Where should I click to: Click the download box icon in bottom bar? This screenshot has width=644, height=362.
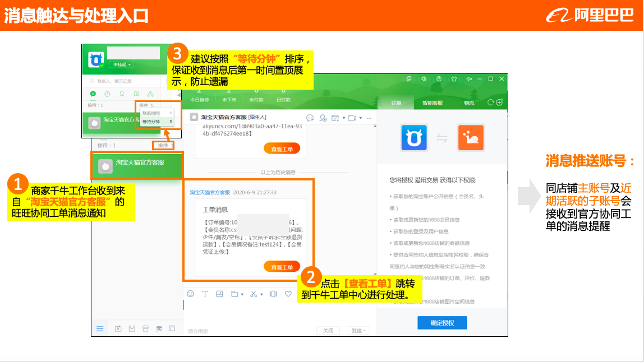point(118,329)
